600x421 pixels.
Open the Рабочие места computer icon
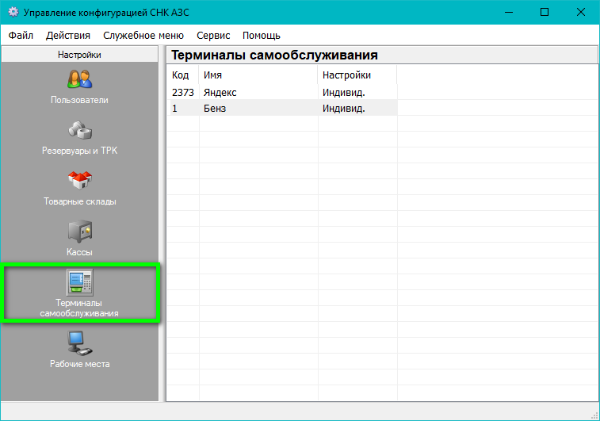click(x=79, y=343)
